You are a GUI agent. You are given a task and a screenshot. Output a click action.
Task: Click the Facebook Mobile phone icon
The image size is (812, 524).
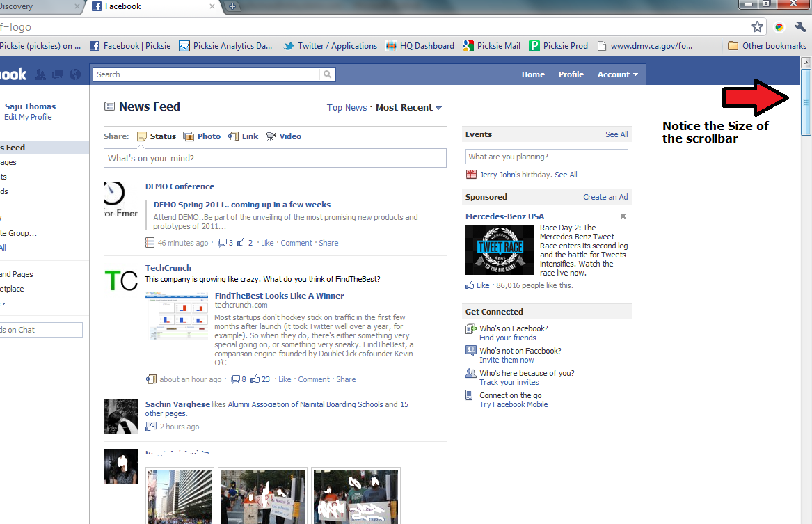point(469,395)
